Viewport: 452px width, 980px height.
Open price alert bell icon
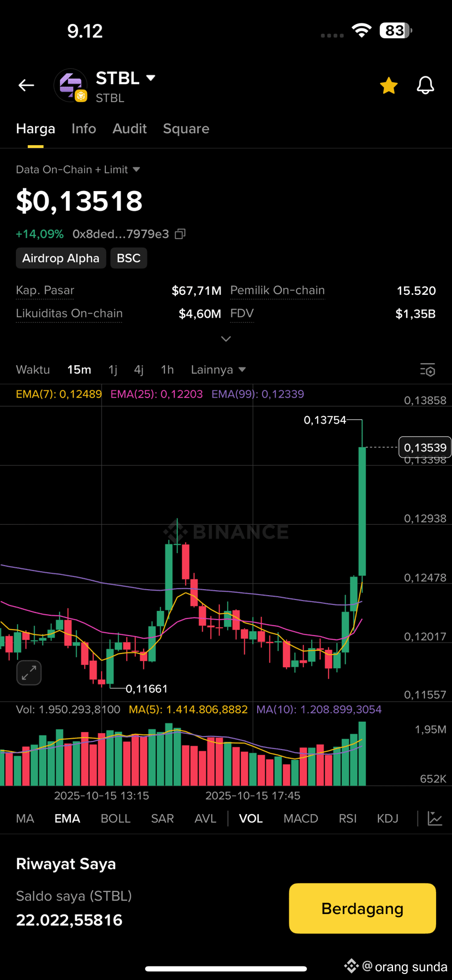(x=425, y=86)
